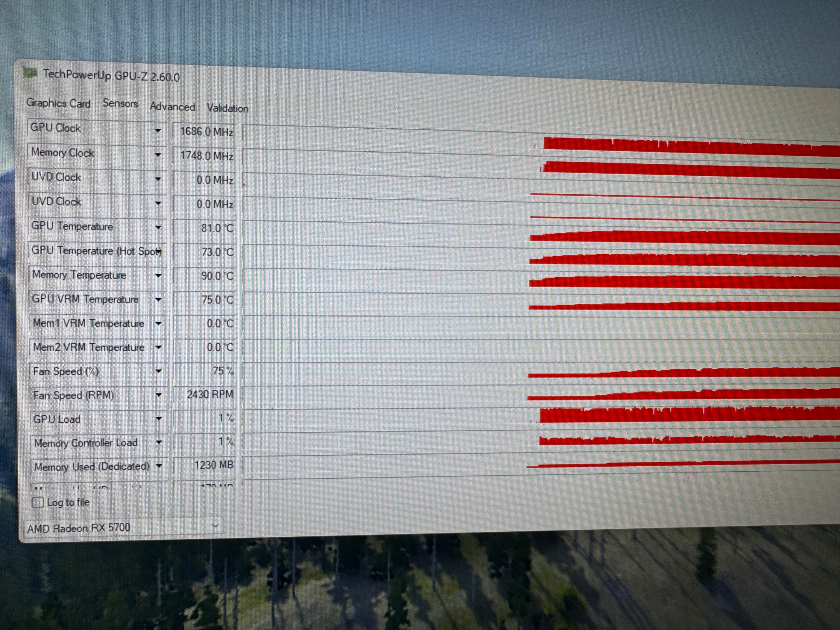Switch to the Advanced tab
This screenshot has height=630, width=840.
coord(172,107)
